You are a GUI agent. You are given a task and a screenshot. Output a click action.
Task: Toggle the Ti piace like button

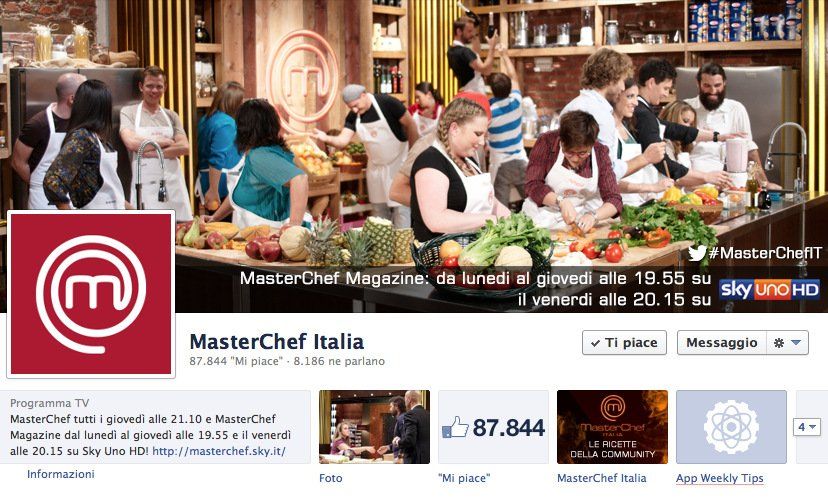[x=624, y=343]
